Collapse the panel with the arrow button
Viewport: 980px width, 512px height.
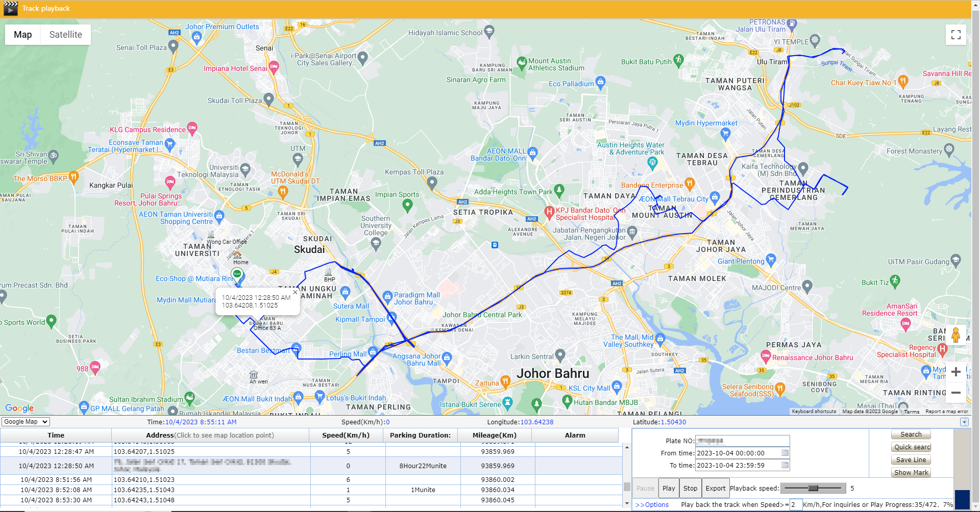coord(964,422)
